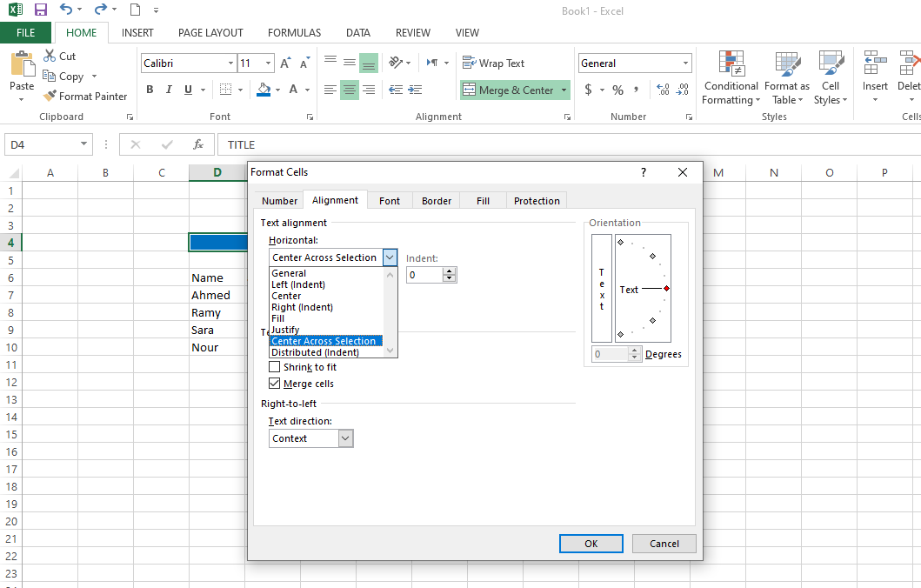Click the Bold formatting icon
921x588 pixels.
[150, 90]
